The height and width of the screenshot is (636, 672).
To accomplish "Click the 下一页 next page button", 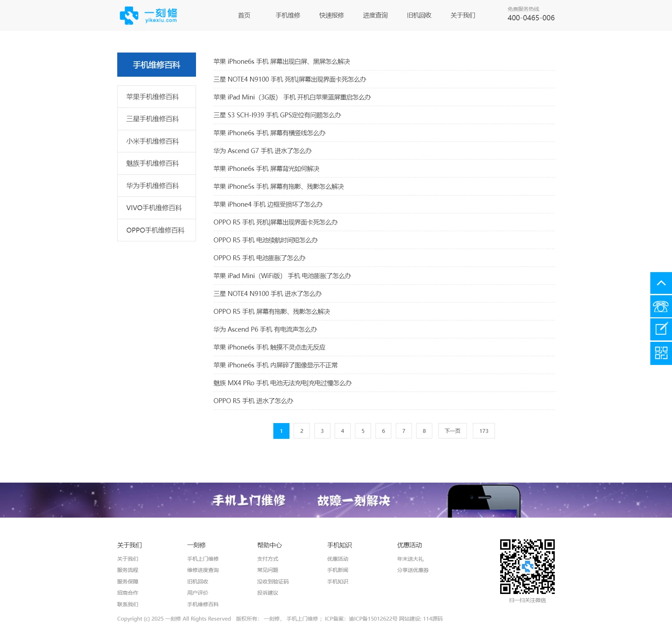I will (x=452, y=431).
